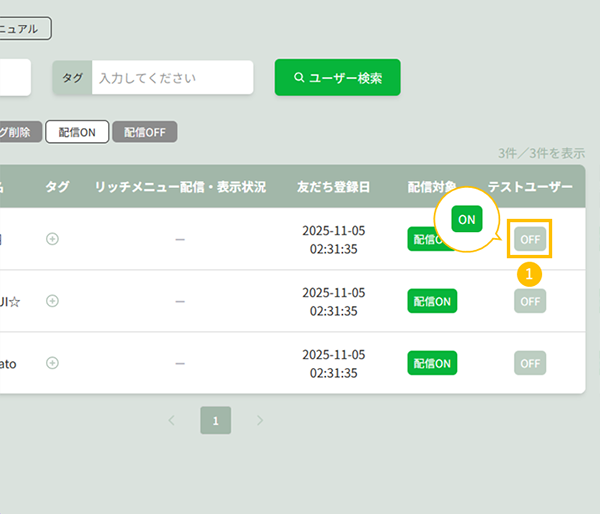Toggle 配信ON status for the ato user

coord(432,363)
